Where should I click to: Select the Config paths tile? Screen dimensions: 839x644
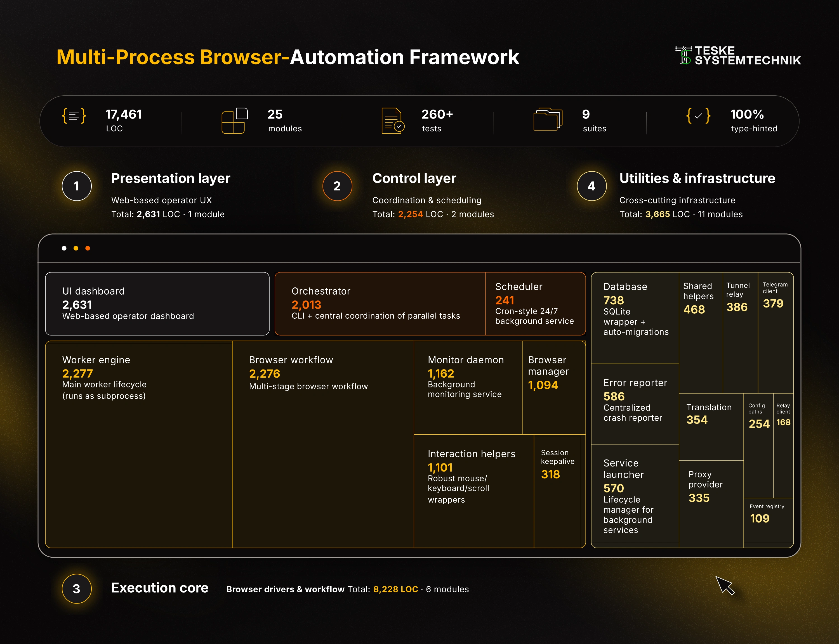pos(758,446)
